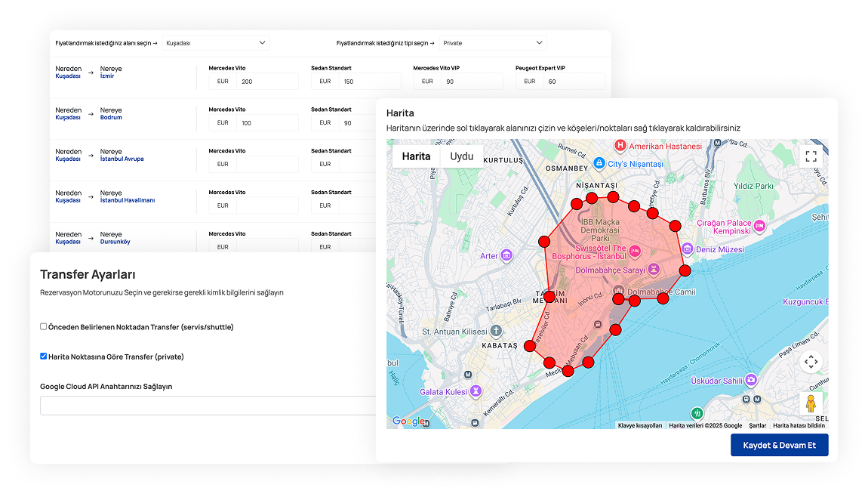The image size is (868, 494).
Task: Click the Kaydet & Devam Et button
Action: (x=779, y=445)
